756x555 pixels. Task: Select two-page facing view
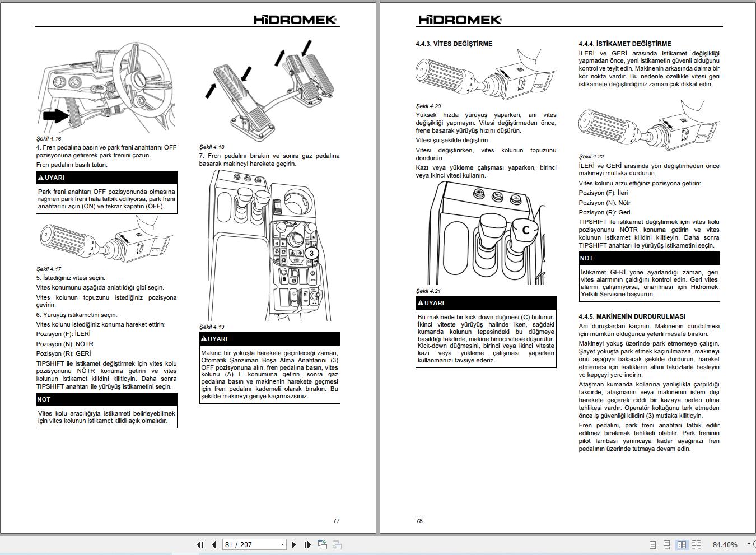click(682, 544)
